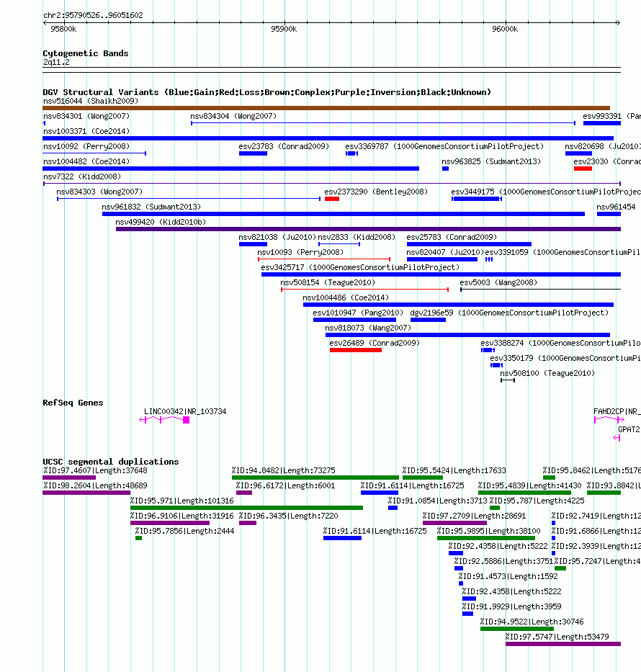Select the esv1010947 (Pang2010) blue bar

(354, 320)
